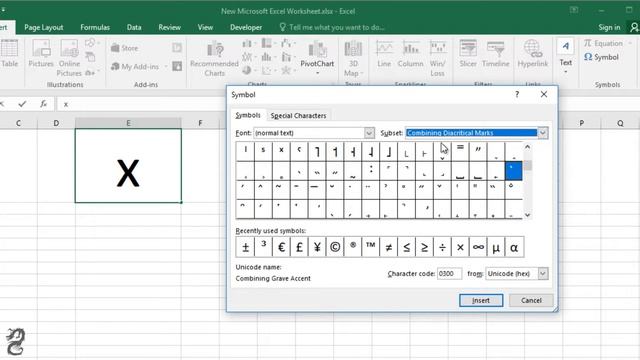This screenshot has width=640, height=360.
Task: Pick the mu recent symbol
Action: pyautogui.click(x=496, y=247)
